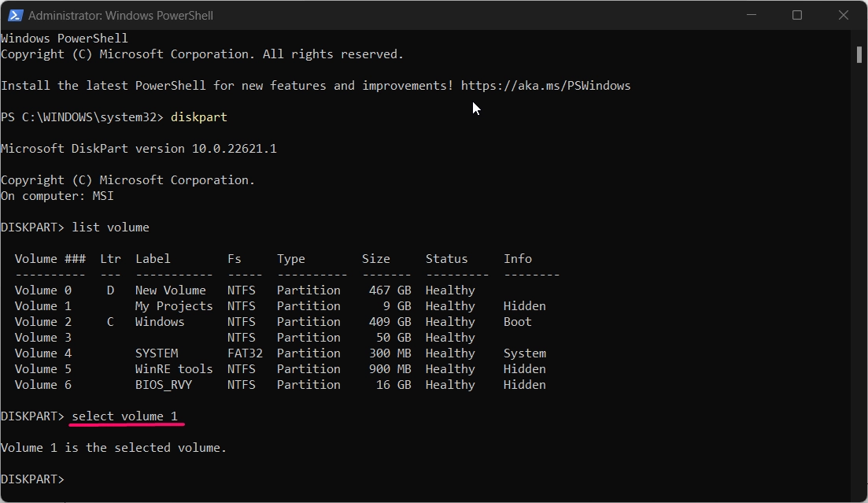
Task: Click the 'SYSTEM' volume label
Action: [x=157, y=353]
